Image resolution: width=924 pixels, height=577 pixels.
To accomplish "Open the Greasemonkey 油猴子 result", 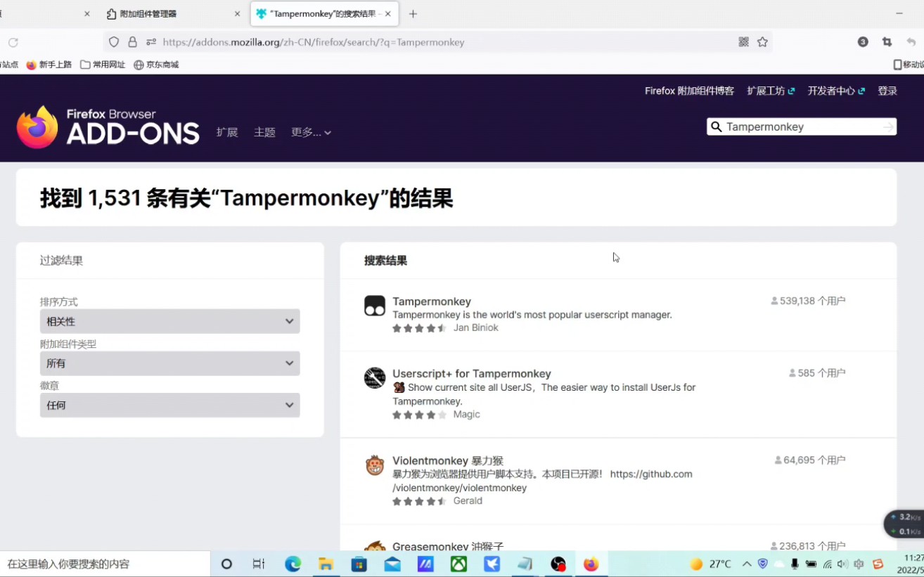I will pyautogui.click(x=448, y=546).
